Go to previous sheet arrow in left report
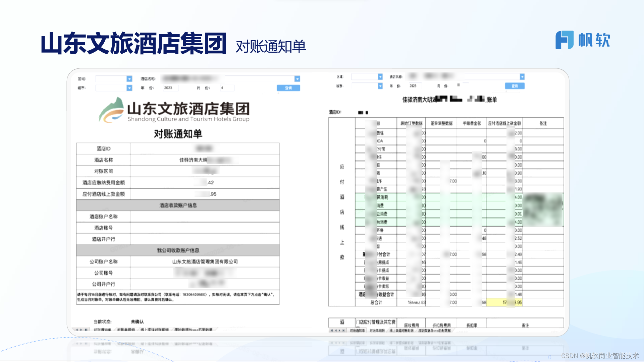This screenshot has width=644, height=362. coord(77,330)
